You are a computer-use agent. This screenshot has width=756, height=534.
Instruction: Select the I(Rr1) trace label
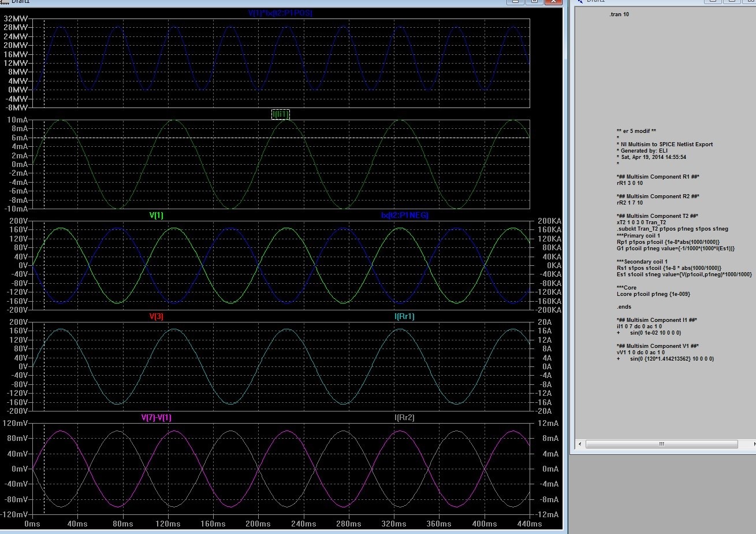pyautogui.click(x=404, y=317)
